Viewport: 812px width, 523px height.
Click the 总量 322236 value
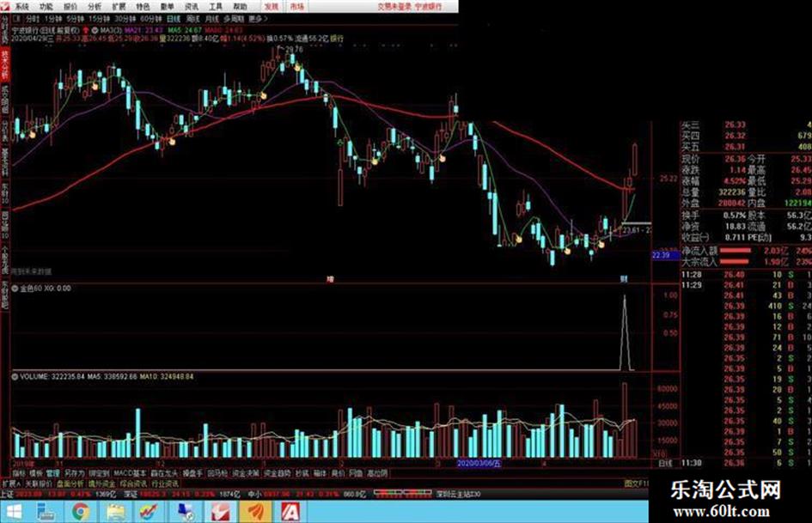pyautogui.click(x=732, y=192)
